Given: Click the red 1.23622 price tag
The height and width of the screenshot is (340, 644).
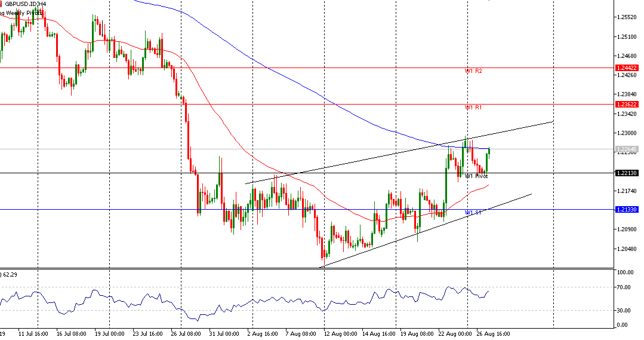Looking at the screenshot, I should (627, 105).
